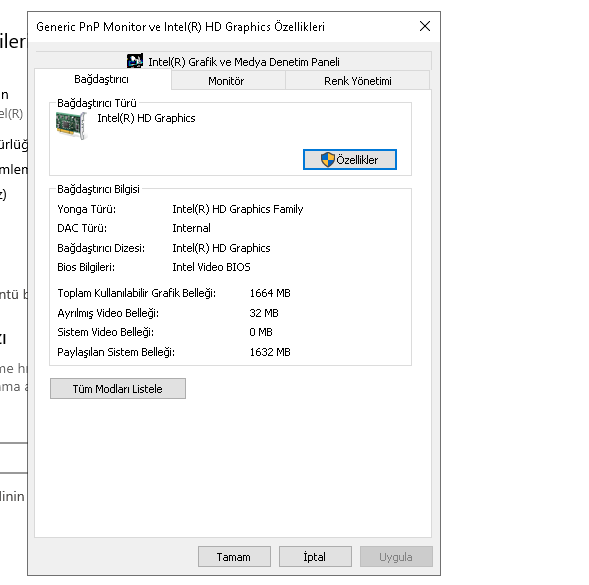Click the Ayrılmış Video Belleği 32 MB value
The image size is (589, 585).
click(264, 313)
